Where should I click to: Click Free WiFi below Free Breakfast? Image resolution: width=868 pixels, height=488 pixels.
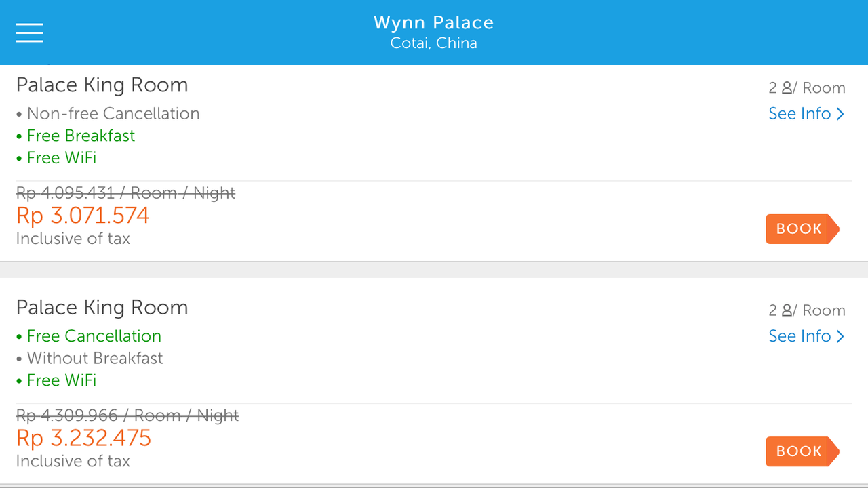point(62,158)
